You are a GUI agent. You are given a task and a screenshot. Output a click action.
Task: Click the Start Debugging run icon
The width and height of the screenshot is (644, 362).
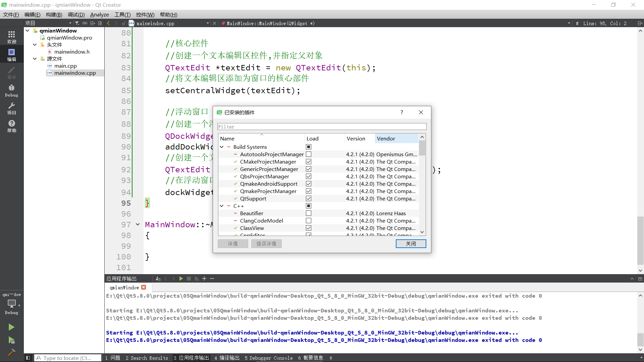click(x=11, y=341)
